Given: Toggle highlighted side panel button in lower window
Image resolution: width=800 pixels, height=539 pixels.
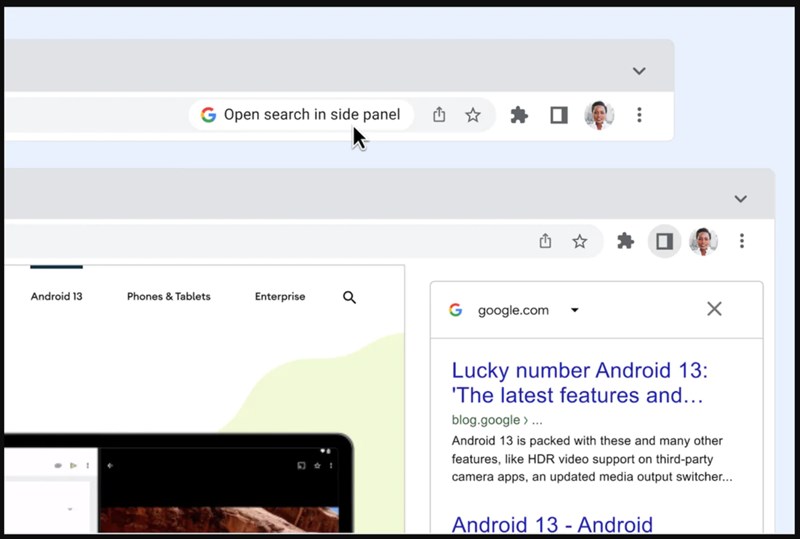Looking at the screenshot, I should (x=664, y=241).
